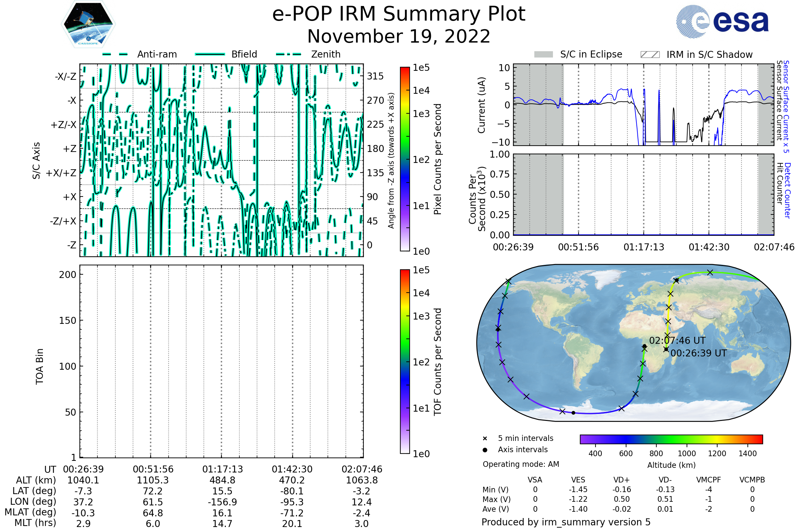This screenshot has height=532, width=798.
Task: Click the CASSIOPE satellite mission logo
Action: (88, 24)
